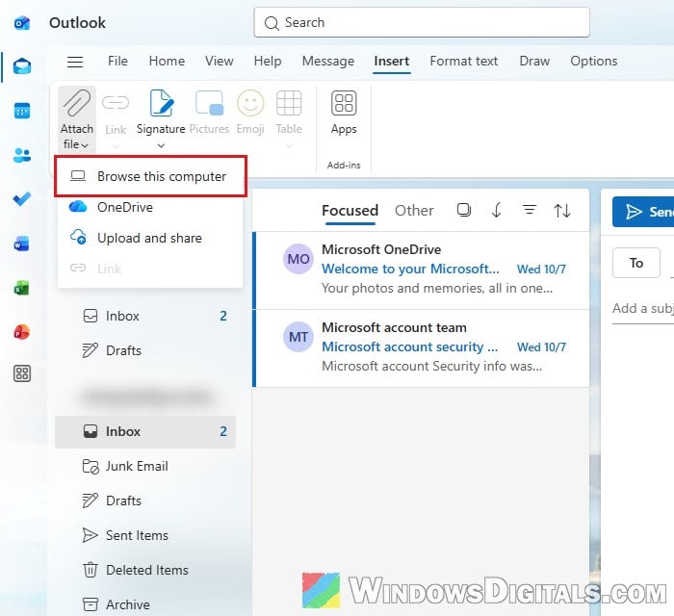Viewport: 674px width, 616px height.
Task: Open More apps grid in left rail
Action: coord(22,373)
